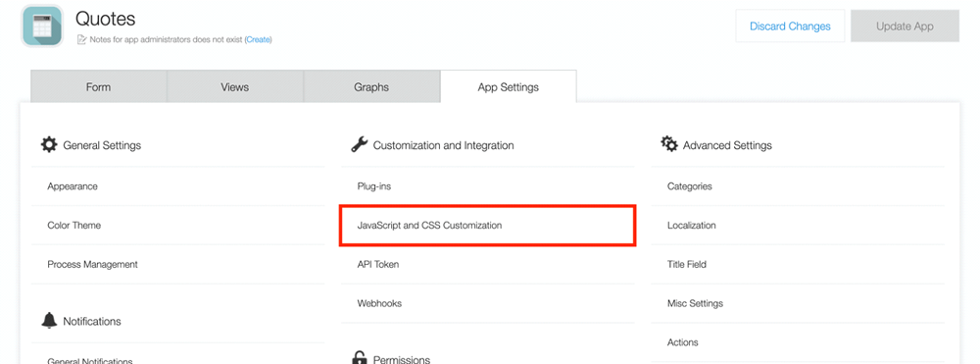Image resolution: width=980 pixels, height=364 pixels.
Task: Click the Notifications heading text
Action: (92, 321)
